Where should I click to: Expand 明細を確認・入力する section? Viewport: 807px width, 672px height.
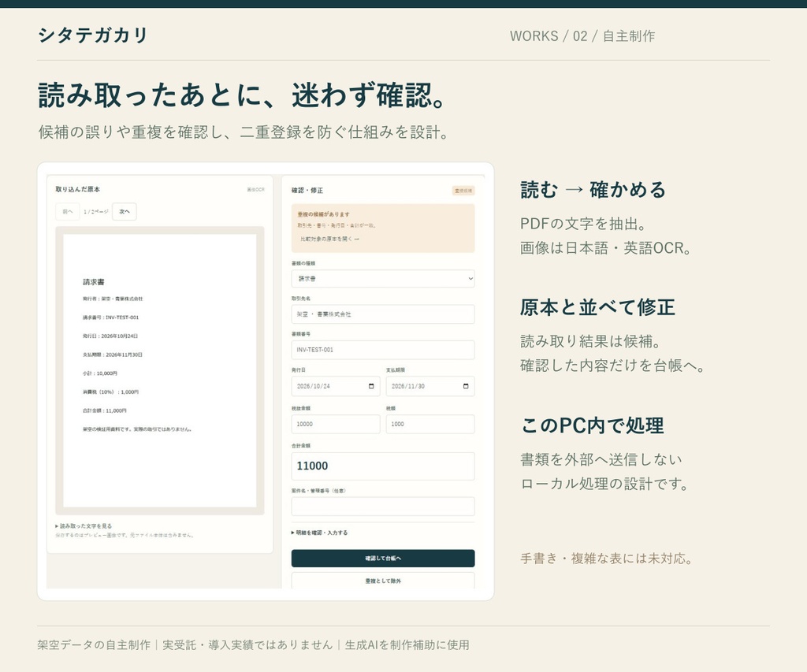[x=320, y=533]
